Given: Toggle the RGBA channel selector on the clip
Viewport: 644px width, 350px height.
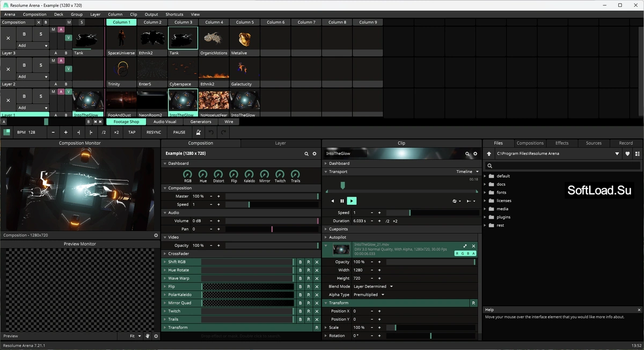Looking at the screenshot, I should [465, 254].
